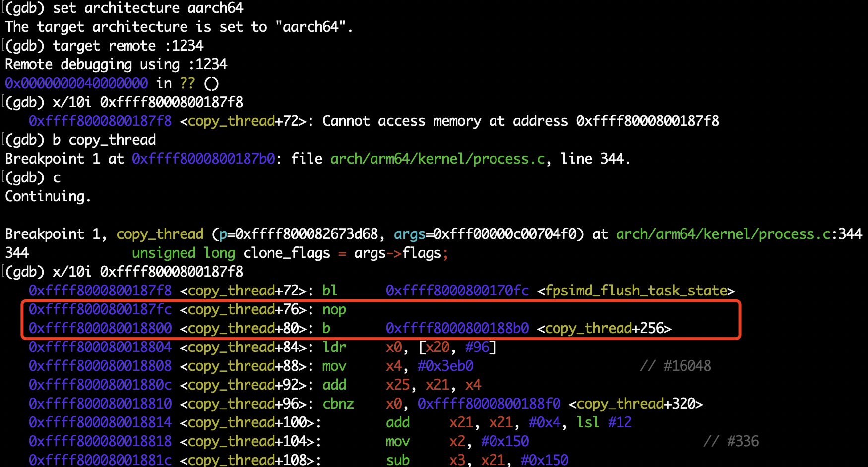This screenshot has height=467, width=868.
Task: Click 'unsigned long clone_flags' source line
Action: click(x=231, y=253)
